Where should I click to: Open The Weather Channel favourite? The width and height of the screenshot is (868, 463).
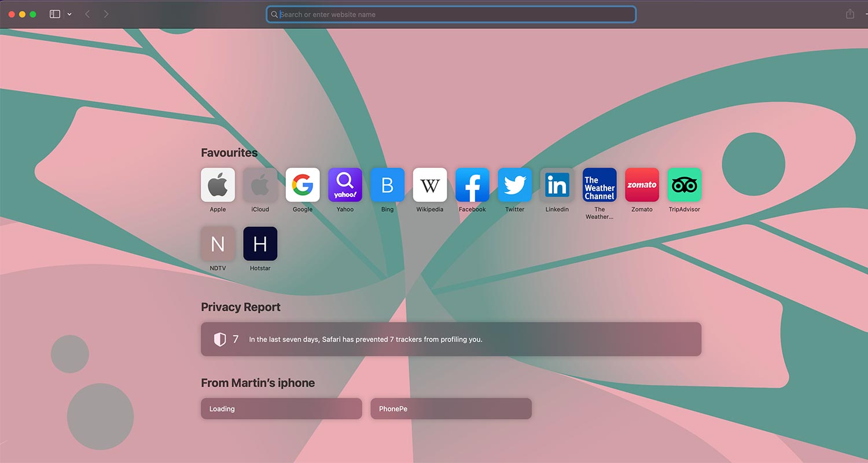599,185
